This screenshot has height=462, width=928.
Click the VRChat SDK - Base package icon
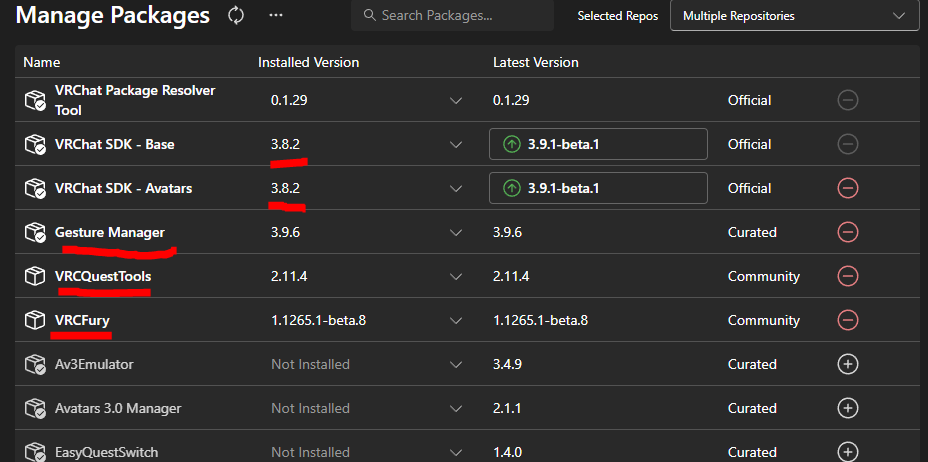[35, 144]
